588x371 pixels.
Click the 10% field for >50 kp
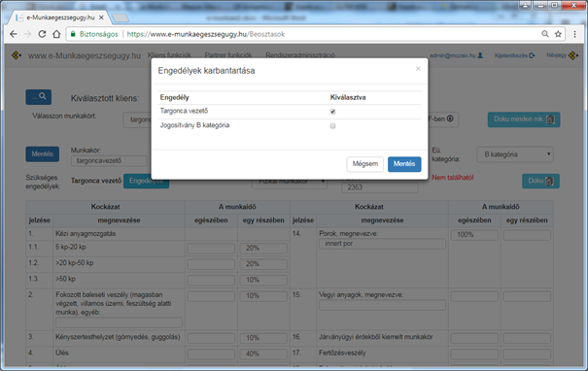[x=263, y=280]
